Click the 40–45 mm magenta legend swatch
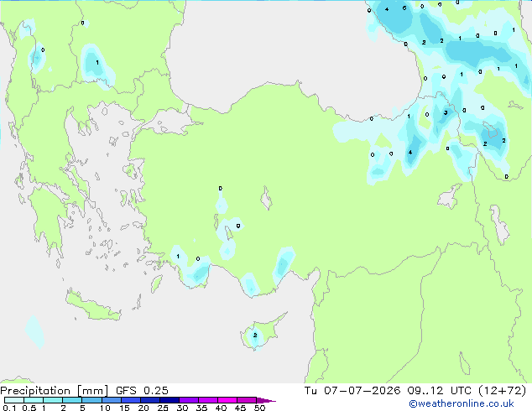The height and width of the screenshot is (411, 532). (227, 400)
